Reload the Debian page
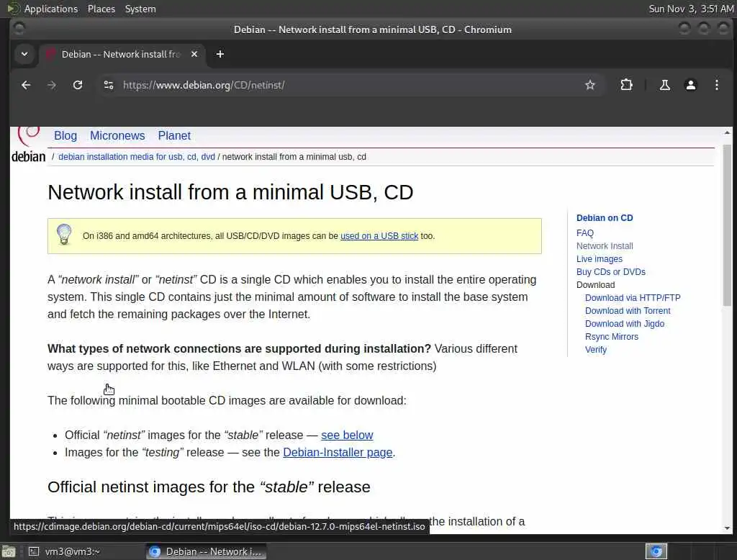Screen dimensions: 737x560 [x=78, y=85]
